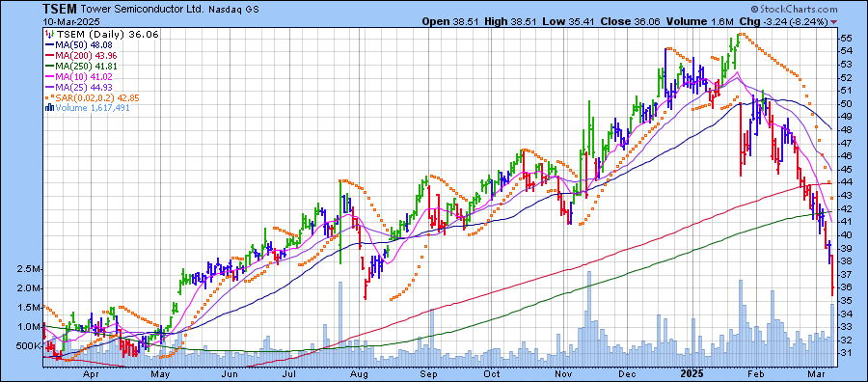Click the Jul label on time axis
The height and width of the screenshot is (382, 868).
click(290, 373)
